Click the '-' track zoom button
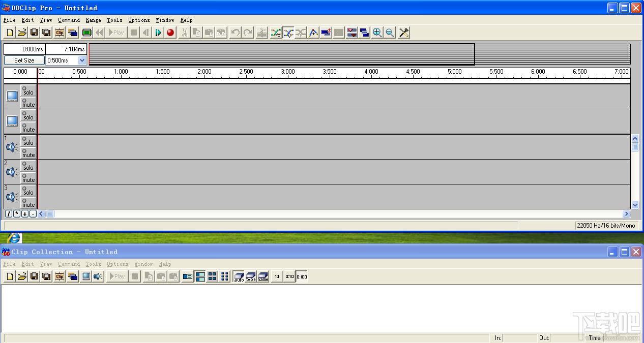644x343 pixels. pyautogui.click(x=33, y=214)
